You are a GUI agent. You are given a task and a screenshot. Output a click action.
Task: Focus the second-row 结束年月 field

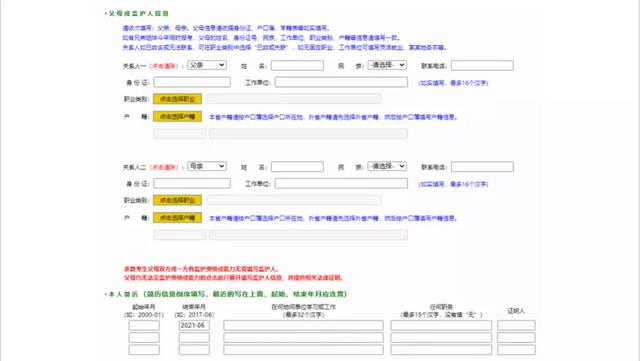click(x=194, y=337)
